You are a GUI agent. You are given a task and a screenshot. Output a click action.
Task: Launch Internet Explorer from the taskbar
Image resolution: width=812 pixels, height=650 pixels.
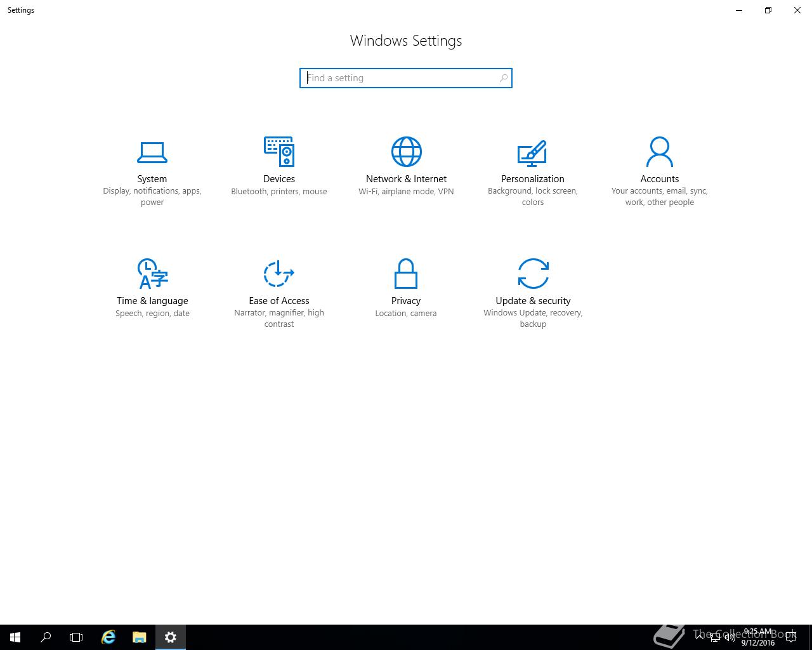click(x=108, y=637)
